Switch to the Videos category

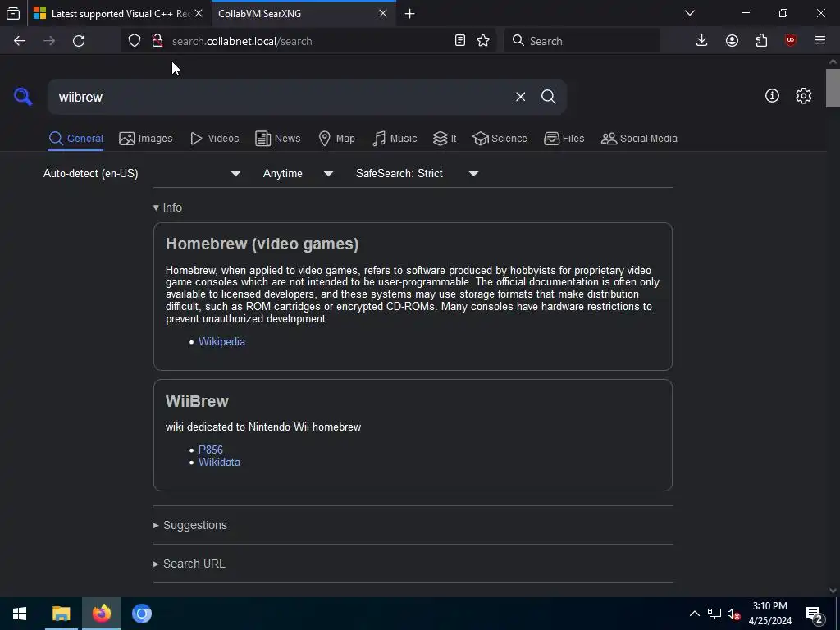click(214, 139)
